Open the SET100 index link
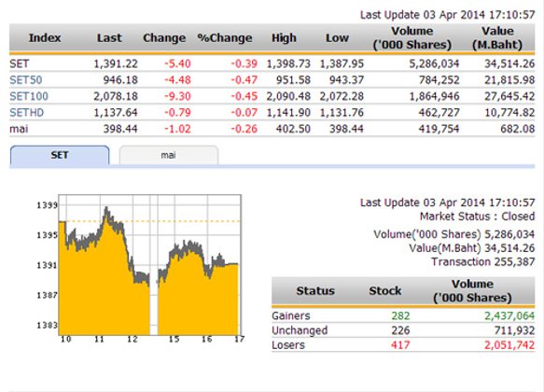 [29, 96]
